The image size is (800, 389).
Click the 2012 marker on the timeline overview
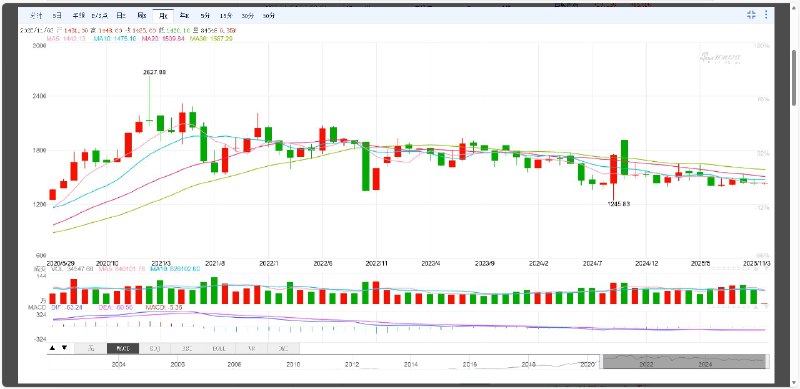[x=352, y=364]
